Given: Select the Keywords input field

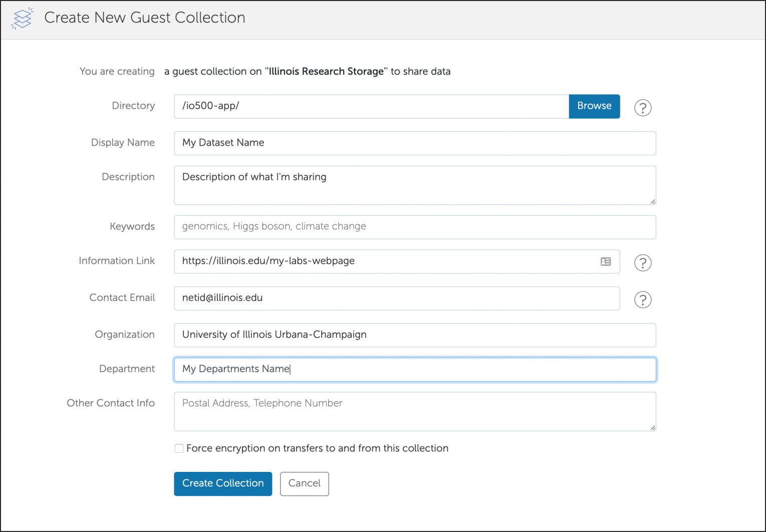Looking at the screenshot, I should point(414,227).
